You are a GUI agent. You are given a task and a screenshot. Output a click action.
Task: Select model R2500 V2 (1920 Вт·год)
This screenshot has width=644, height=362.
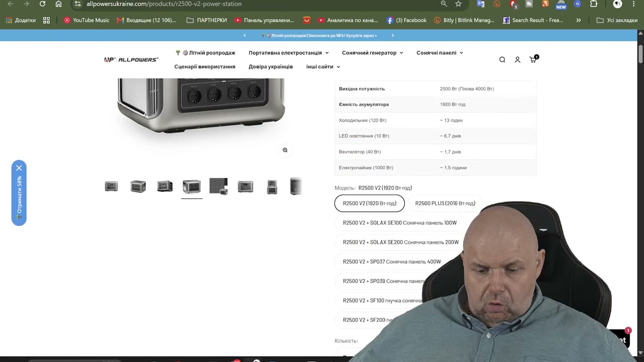click(x=370, y=203)
